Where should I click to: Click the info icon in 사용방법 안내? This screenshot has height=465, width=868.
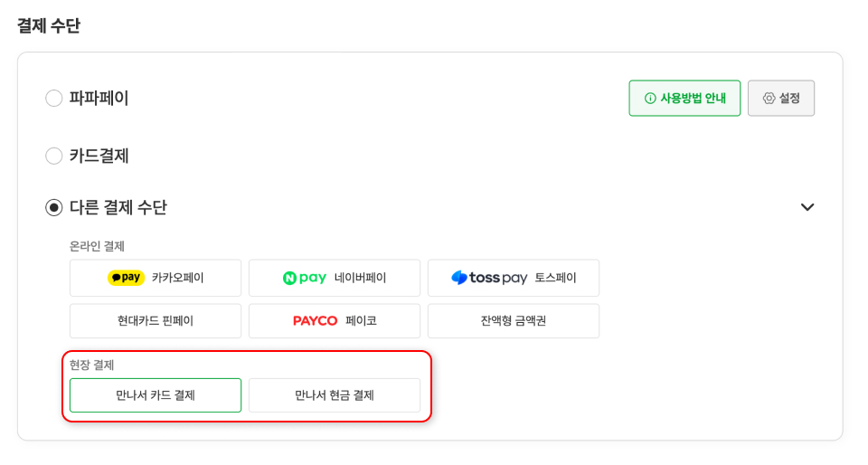(x=650, y=99)
